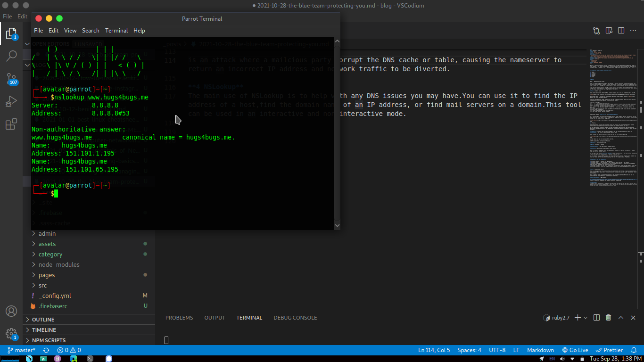Split the editor right
The height and width of the screenshot is (362, 644).
click(621, 31)
